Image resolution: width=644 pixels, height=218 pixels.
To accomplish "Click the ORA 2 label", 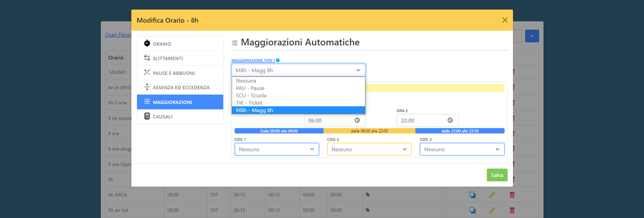I will 402,110.
